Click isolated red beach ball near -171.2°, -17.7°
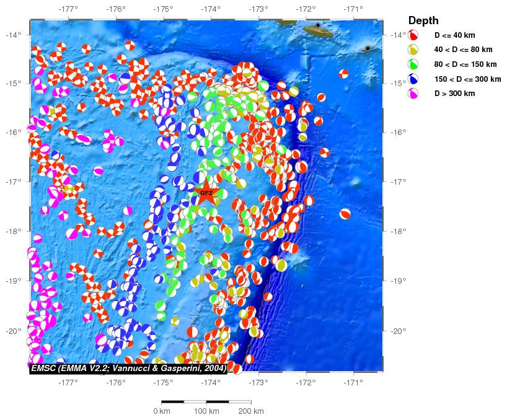507x420 pixels. (x=345, y=214)
